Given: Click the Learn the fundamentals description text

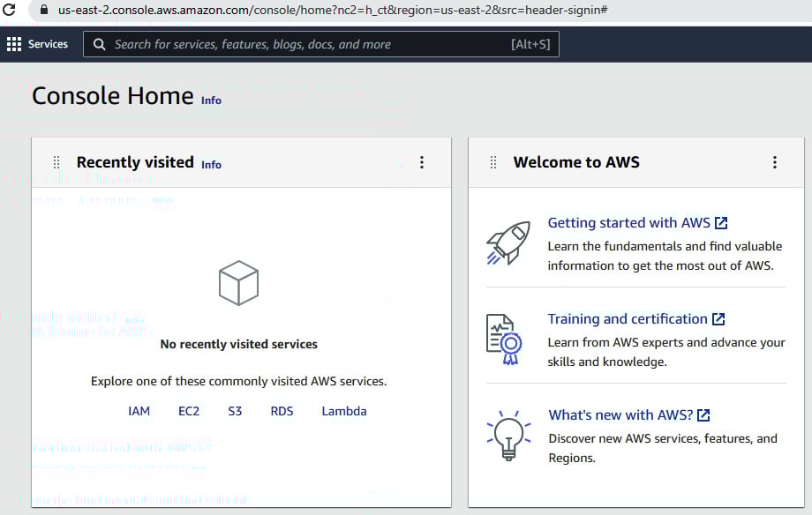Looking at the screenshot, I should [x=665, y=257].
